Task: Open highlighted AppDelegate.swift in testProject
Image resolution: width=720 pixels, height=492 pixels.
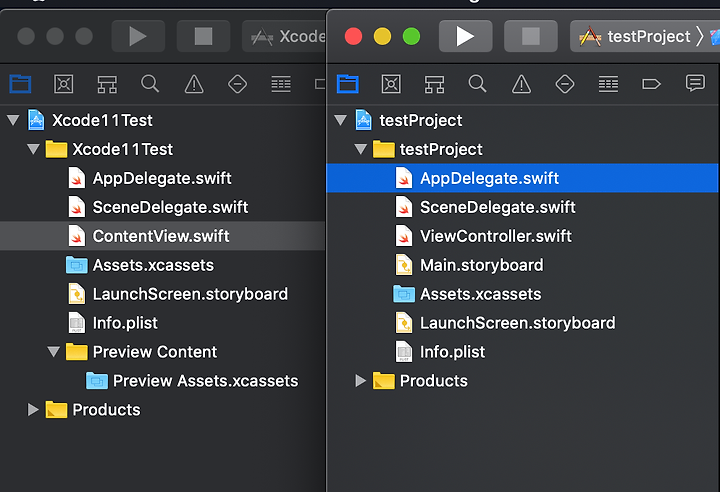Action: (x=523, y=178)
